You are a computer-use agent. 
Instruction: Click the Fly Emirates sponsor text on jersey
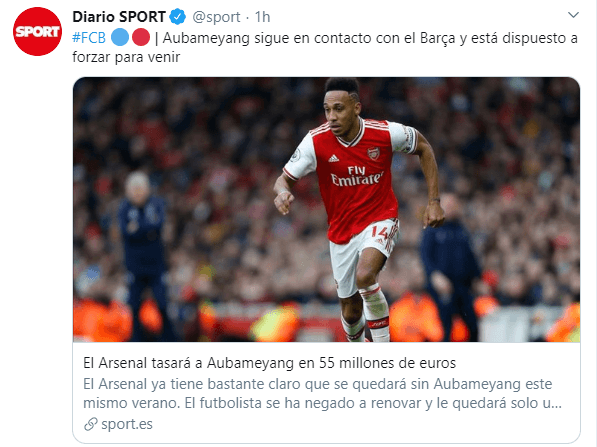(357, 176)
